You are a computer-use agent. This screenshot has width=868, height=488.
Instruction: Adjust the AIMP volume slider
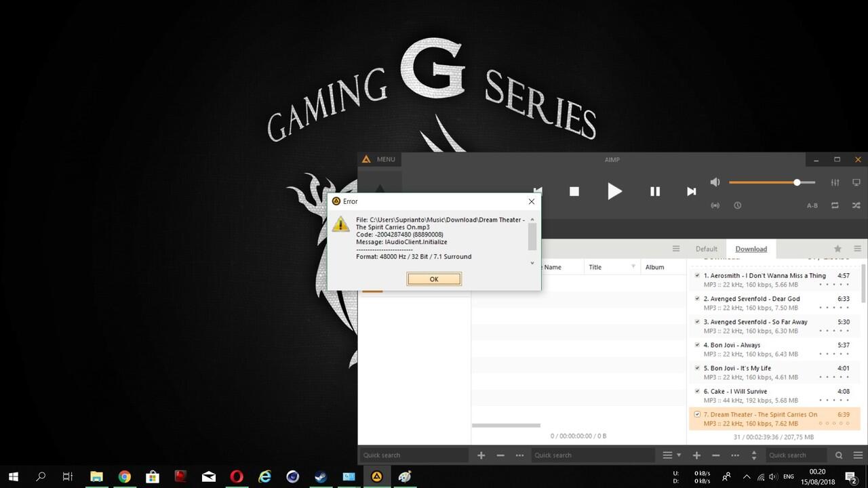[x=772, y=182]
